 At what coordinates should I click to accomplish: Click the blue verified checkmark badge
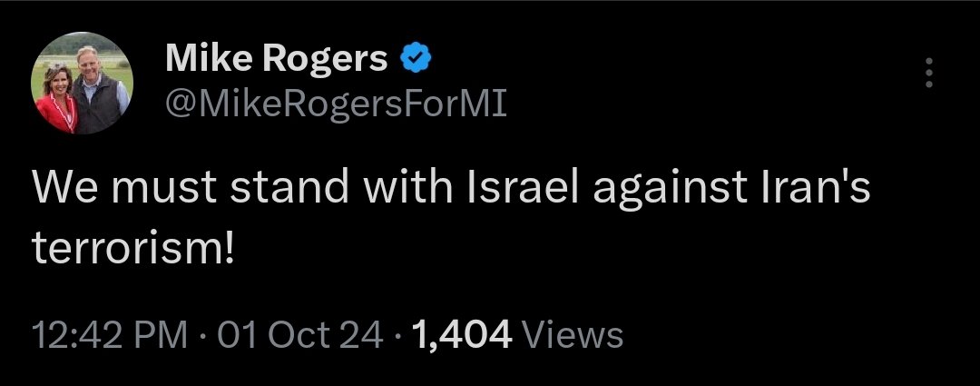tap(413, 61)
